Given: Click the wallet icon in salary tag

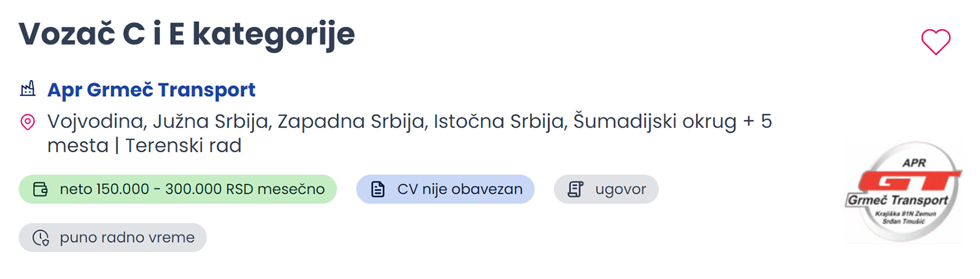Looking at the screenshot, I should (41, 189).
